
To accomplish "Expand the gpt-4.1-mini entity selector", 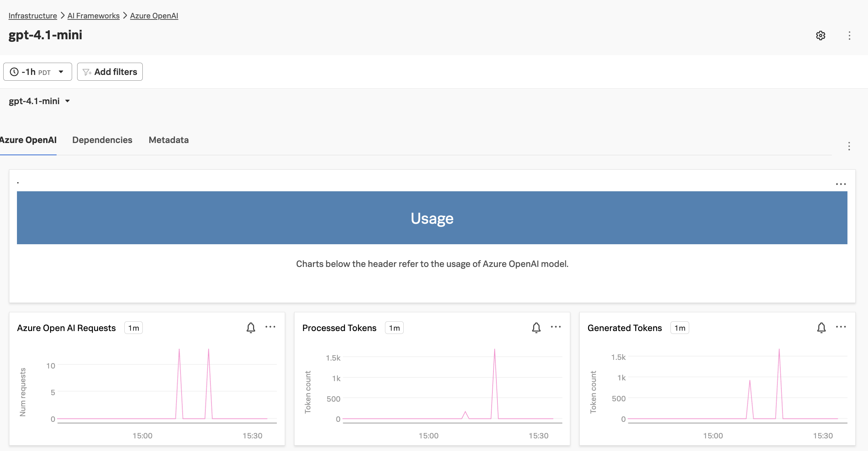I will point(39,101).
